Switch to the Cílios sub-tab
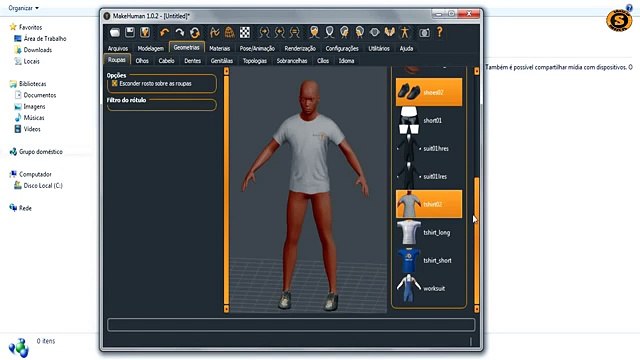Screen dimensions: 640x360 (323, 60)
